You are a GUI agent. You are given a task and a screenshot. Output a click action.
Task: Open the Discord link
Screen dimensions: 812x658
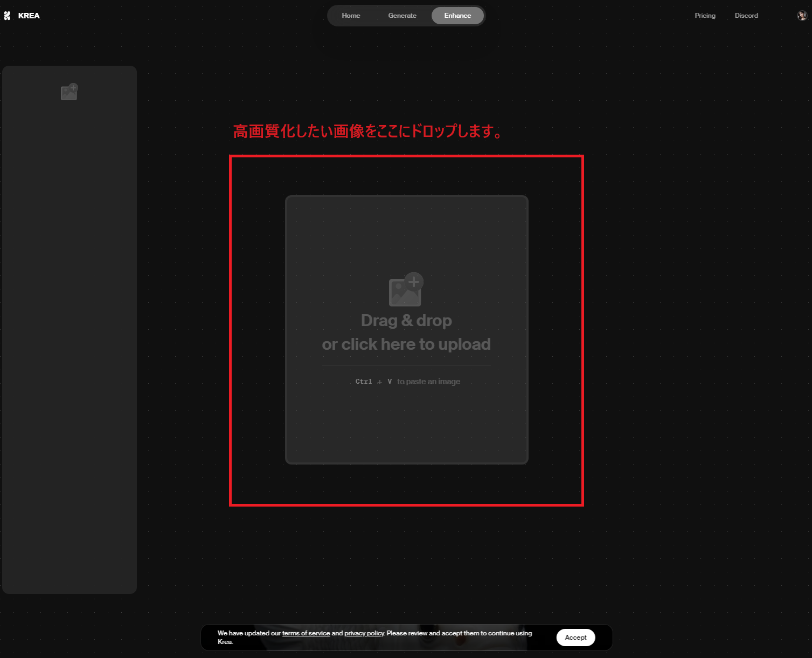click(x=746, y=16)
